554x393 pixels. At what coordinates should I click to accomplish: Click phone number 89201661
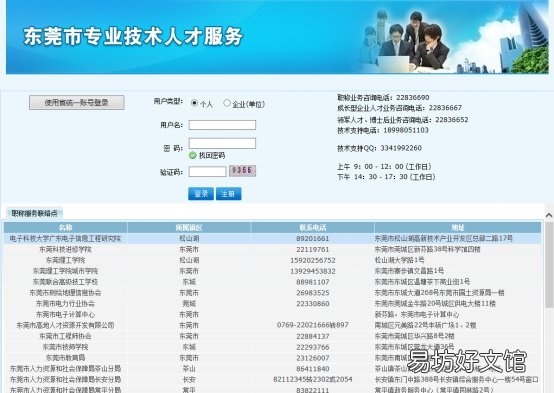[x=313, y=239]
